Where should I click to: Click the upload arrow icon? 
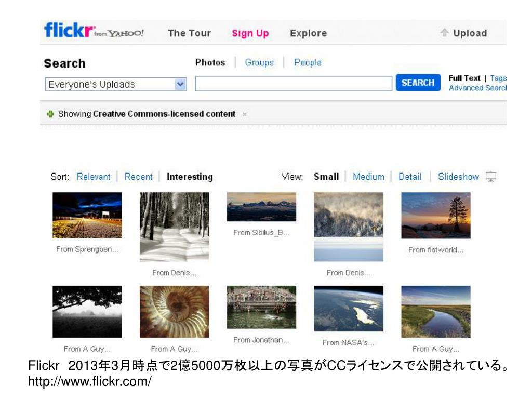[x=444, y=33]
